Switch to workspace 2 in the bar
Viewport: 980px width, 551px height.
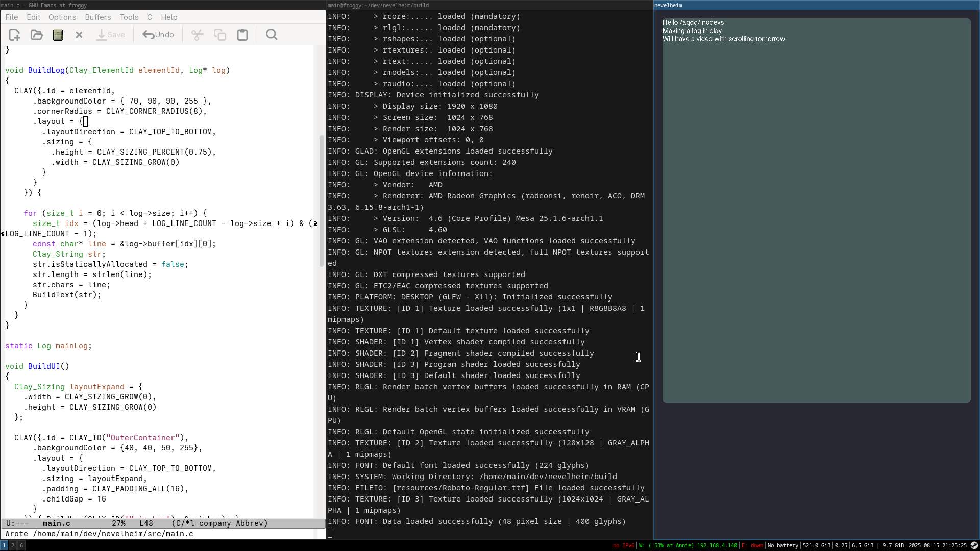[x=13, y=545]
